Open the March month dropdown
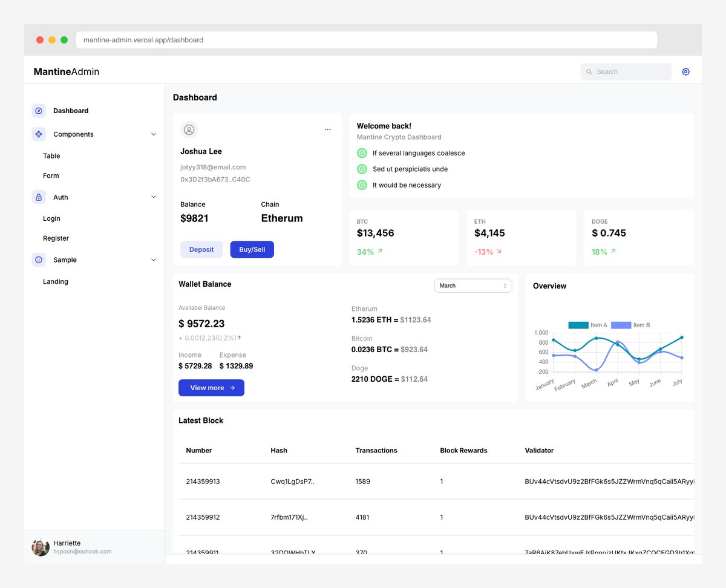 473,285
